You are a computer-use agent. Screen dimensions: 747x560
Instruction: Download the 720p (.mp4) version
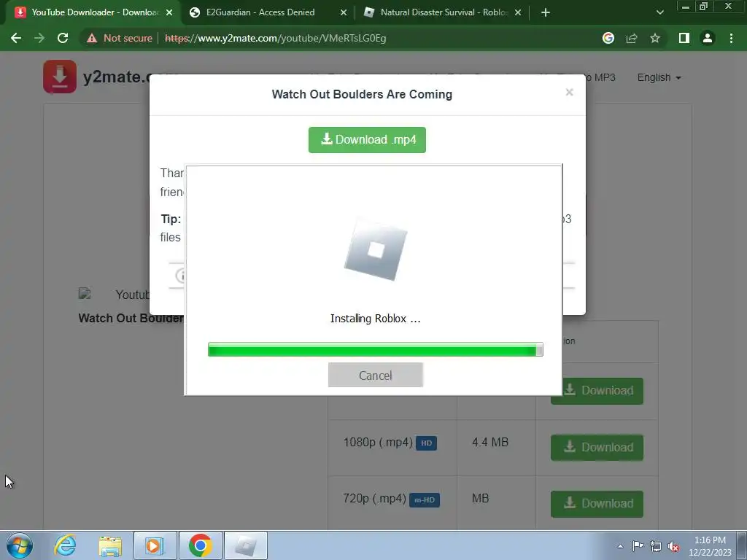597,504
